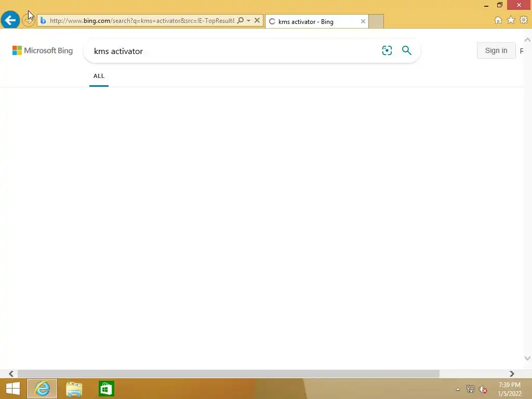Go back using the blue Back arrow
The width and height of the screenshot is (532, 399).
click(10, 20)
